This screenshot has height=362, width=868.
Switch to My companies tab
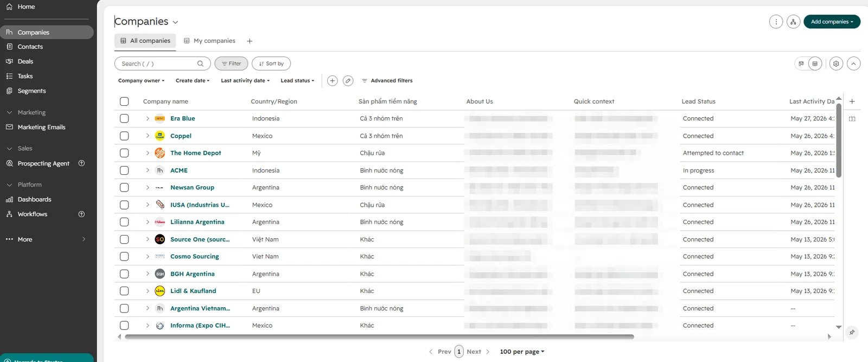[209, 41]
